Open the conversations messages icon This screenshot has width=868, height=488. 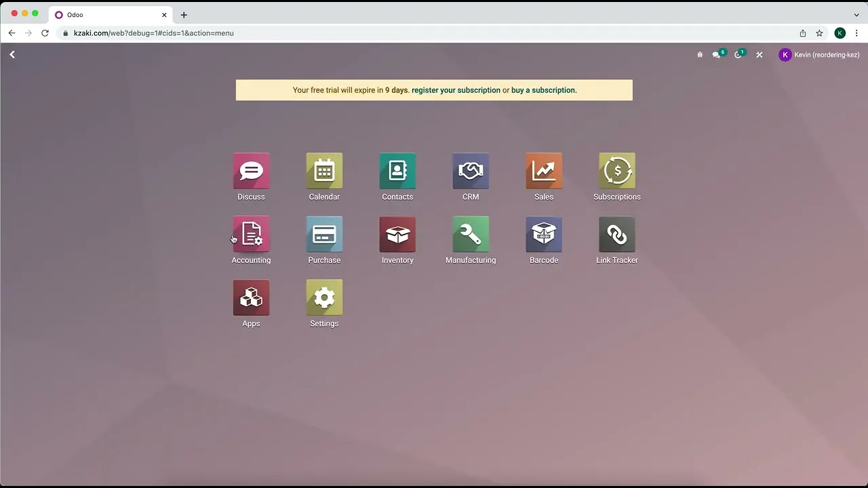[x=717, y=54]
